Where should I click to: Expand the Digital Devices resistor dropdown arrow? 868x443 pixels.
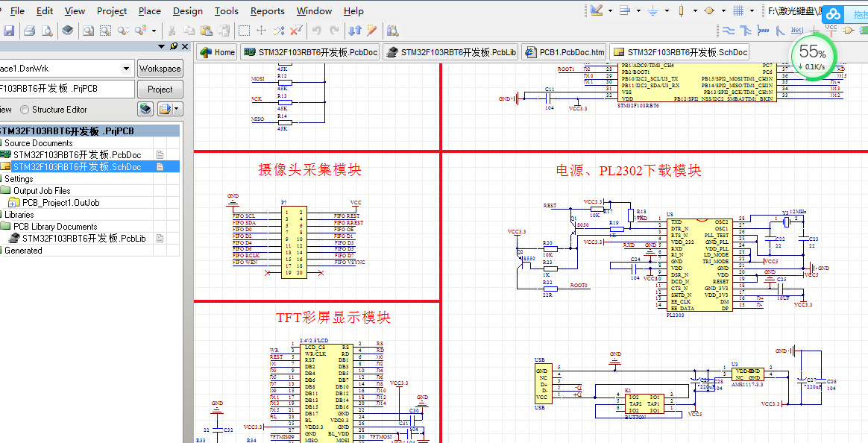tap(695, 10)
